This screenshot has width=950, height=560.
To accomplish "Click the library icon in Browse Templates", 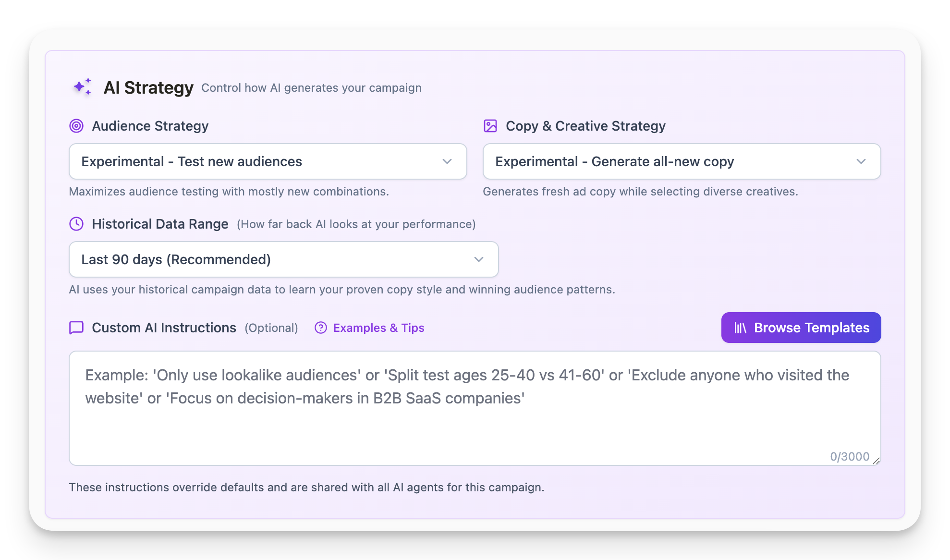I will pos(740,328).
